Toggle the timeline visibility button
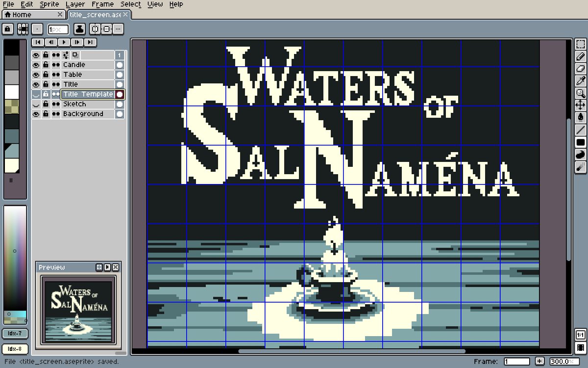Viewport: 588px width, 368px height. [x=581, y=348]
